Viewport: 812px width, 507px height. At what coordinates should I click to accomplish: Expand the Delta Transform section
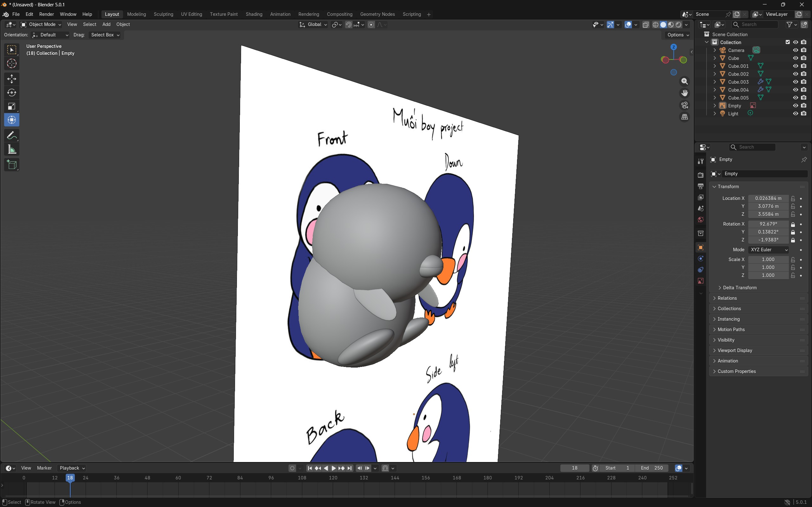(x=739, y=288)
